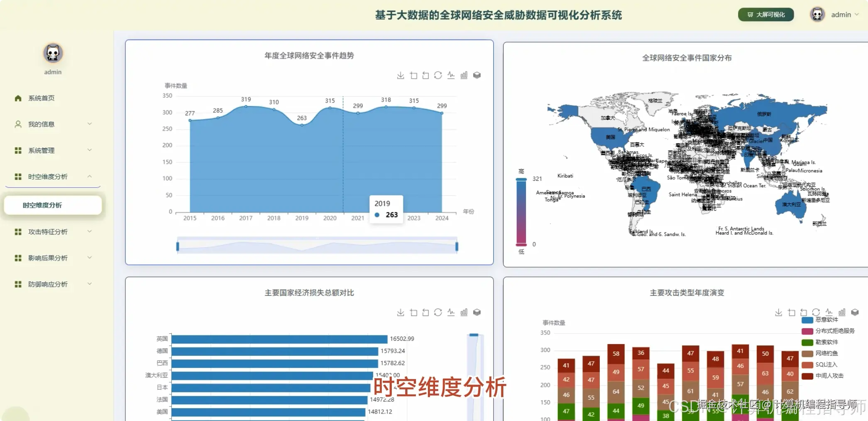Click the 英国 bar in loss chart

pyautogui.click(x=279, y=339)
